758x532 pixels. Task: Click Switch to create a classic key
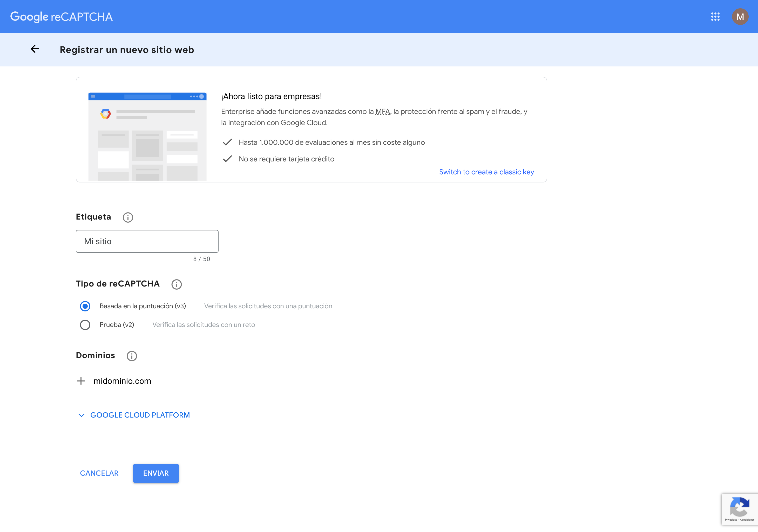[487, 172]
